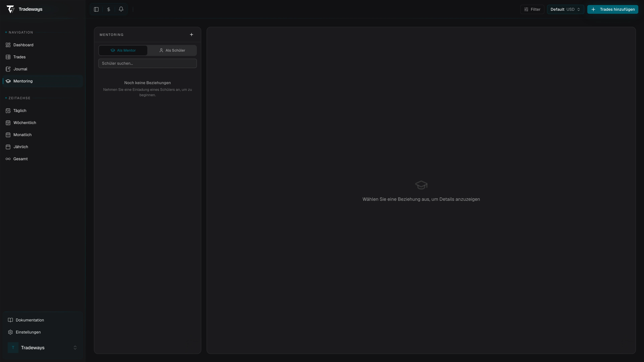
Task: Open the Filter options
Action: 532,9
